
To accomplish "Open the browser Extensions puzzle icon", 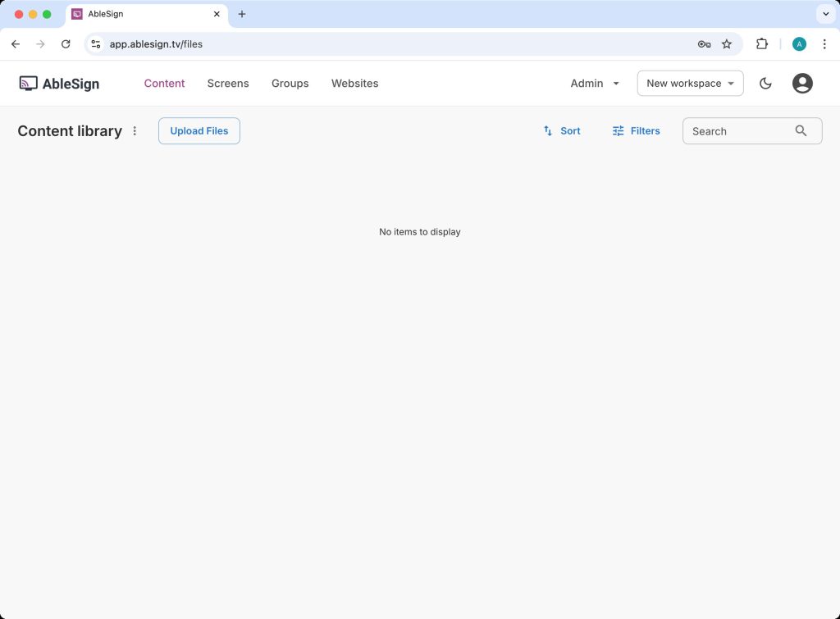I will pyautogui.click(x=761, y=44).
